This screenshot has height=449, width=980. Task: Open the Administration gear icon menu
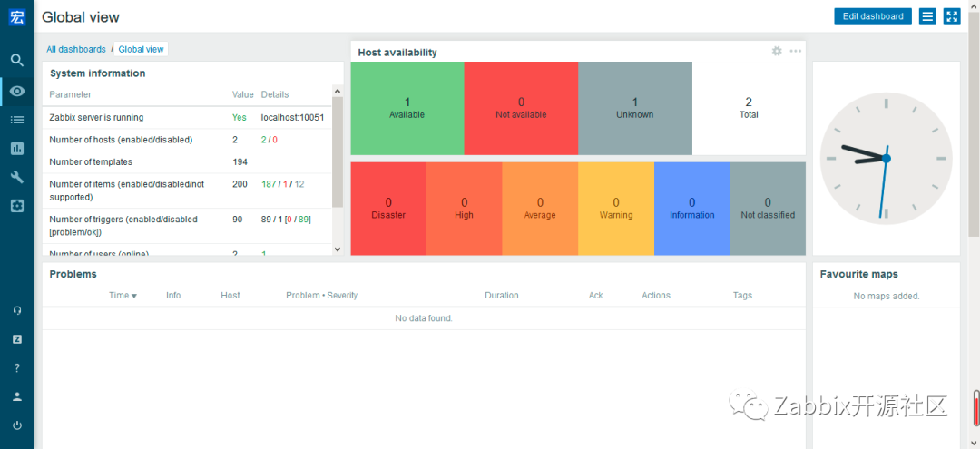coord(17,206)
